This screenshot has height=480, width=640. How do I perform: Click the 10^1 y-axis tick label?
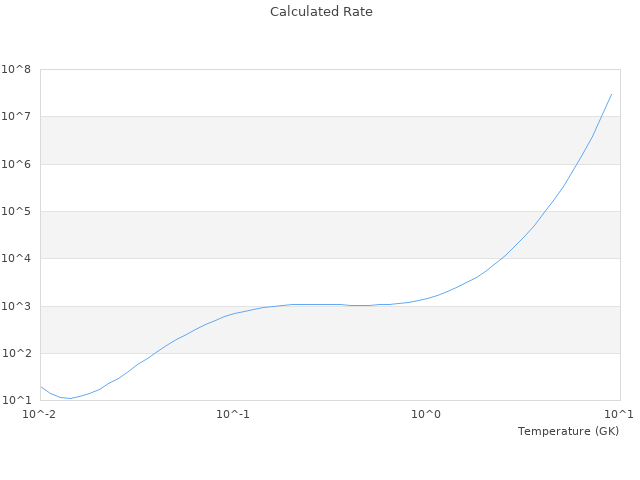click(x=16, y=401)
